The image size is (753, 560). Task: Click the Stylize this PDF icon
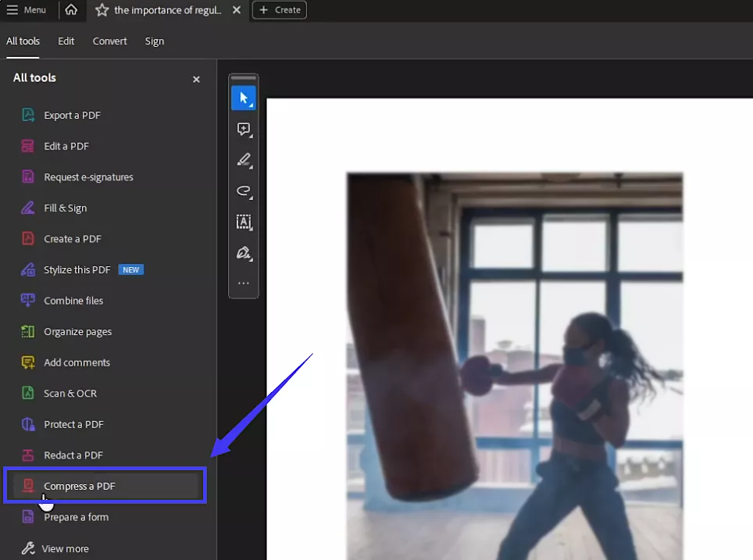[x=27, y=269]
